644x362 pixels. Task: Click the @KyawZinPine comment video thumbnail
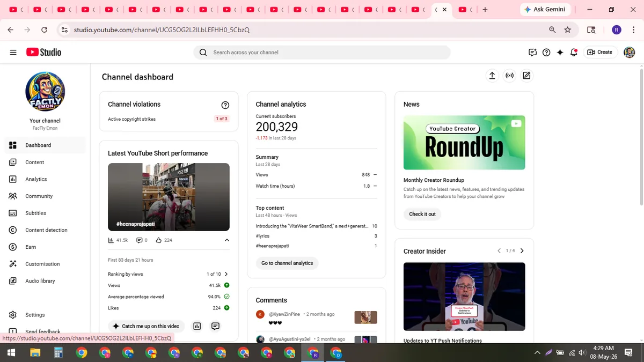click(366, 317)
